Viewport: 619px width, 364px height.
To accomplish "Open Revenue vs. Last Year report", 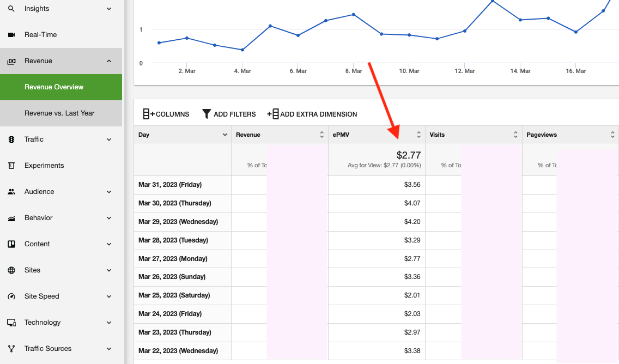I will tap(61, 113).
